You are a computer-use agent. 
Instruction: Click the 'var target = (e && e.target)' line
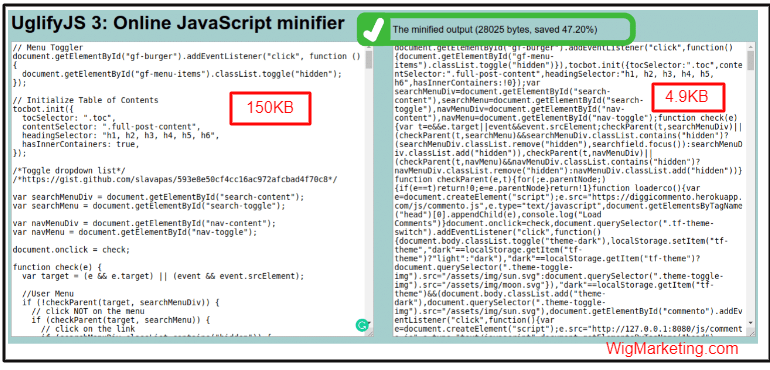pyautogui.click(x=163, y=276)
